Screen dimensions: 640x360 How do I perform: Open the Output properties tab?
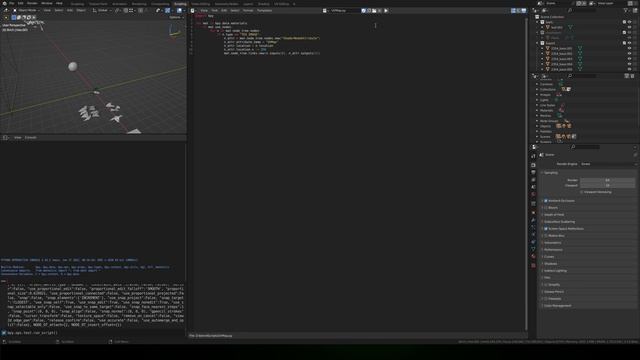click(533, 172)
